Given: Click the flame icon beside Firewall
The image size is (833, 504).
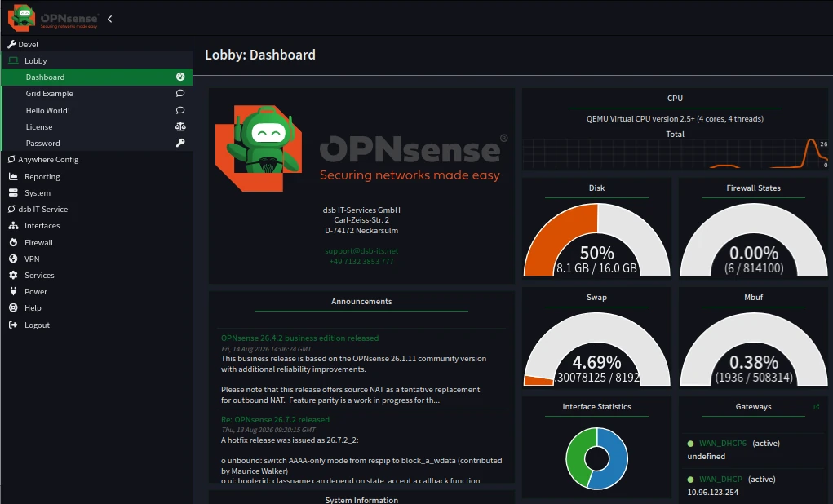Looking at the screenshot, I should (x=13, y=242).
